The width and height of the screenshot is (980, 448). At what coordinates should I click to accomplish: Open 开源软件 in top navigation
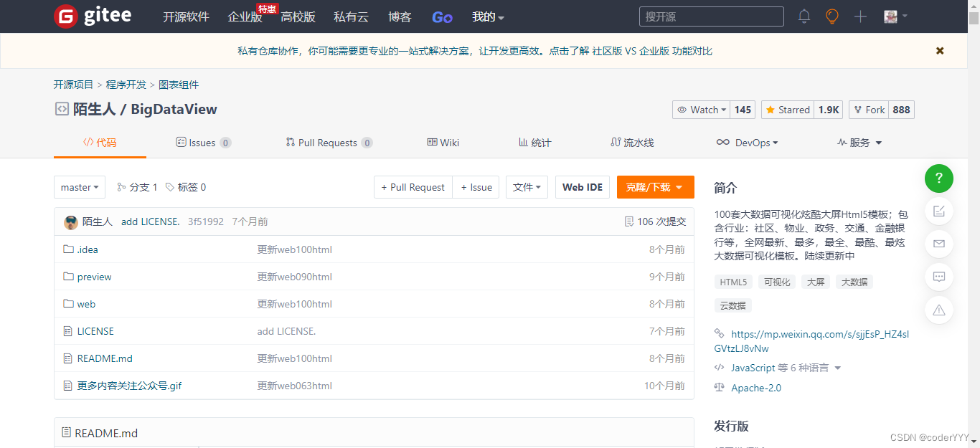tap(186, 16)
